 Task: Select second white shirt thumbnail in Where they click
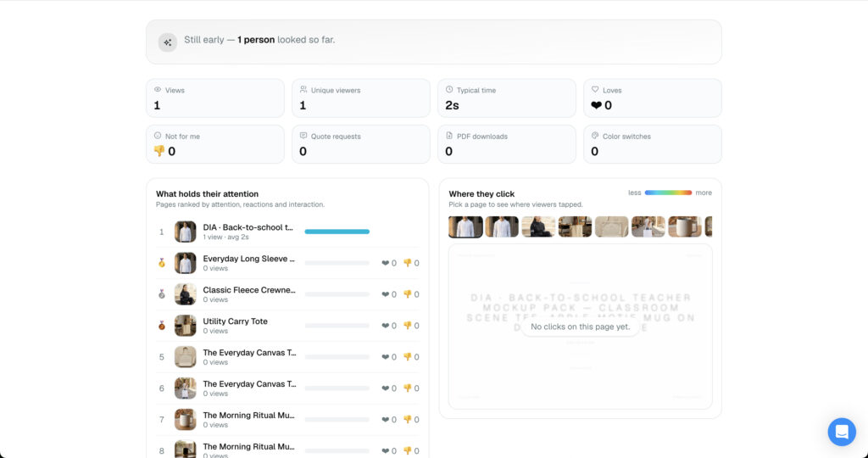click(x=502, y=226)
